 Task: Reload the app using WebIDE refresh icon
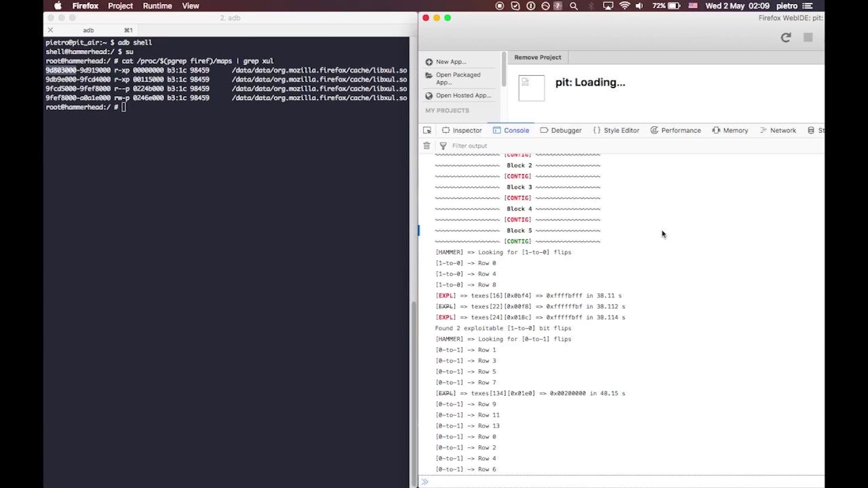[785, 38]
